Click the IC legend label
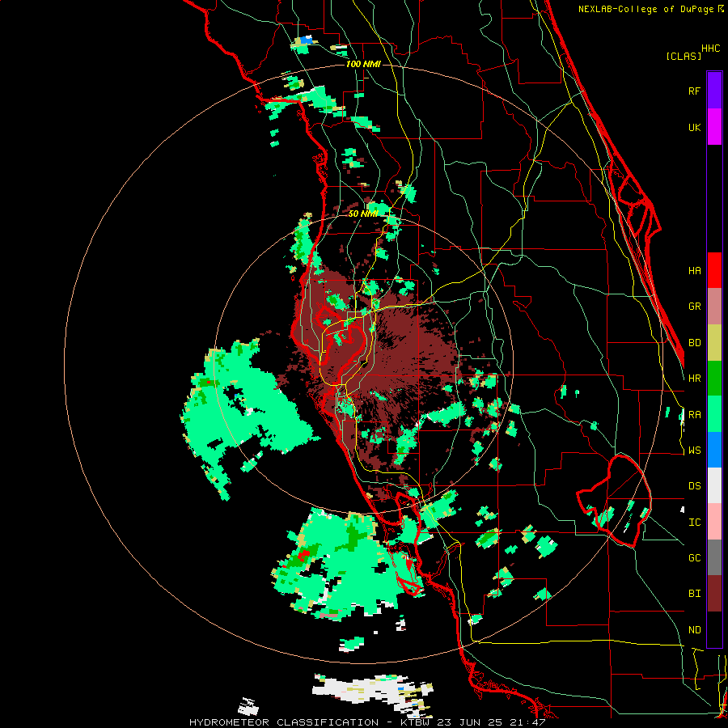Image resolution: width=728 pixels, height=728 pixels. tap(694, 522)
